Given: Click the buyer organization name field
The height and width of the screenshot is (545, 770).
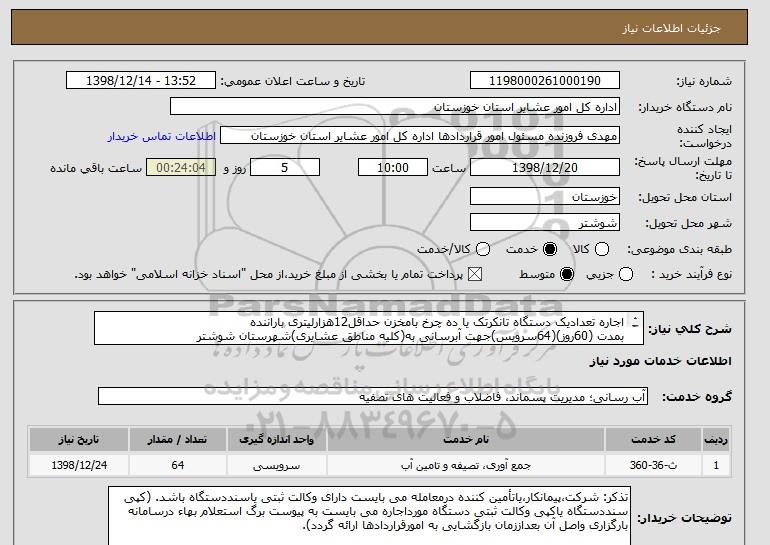Looking at the screenshot, I should (x=395, y=107).
